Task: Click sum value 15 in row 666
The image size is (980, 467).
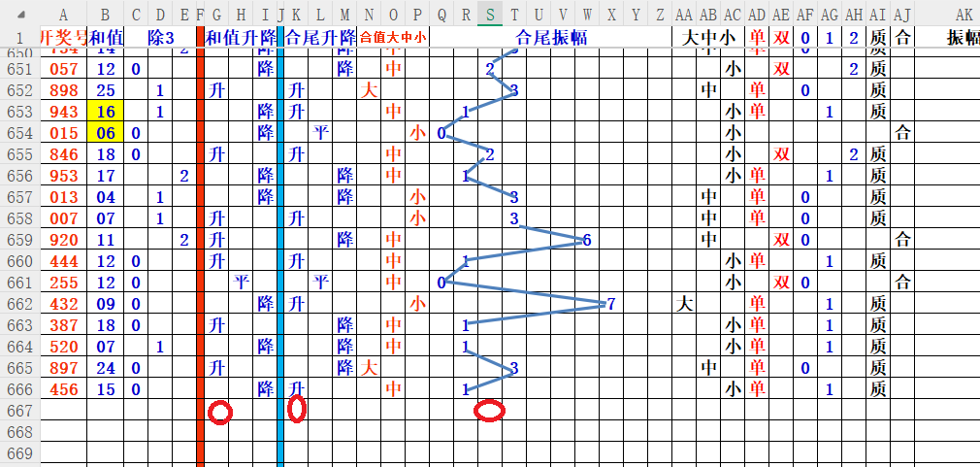Action: point(105,389)
